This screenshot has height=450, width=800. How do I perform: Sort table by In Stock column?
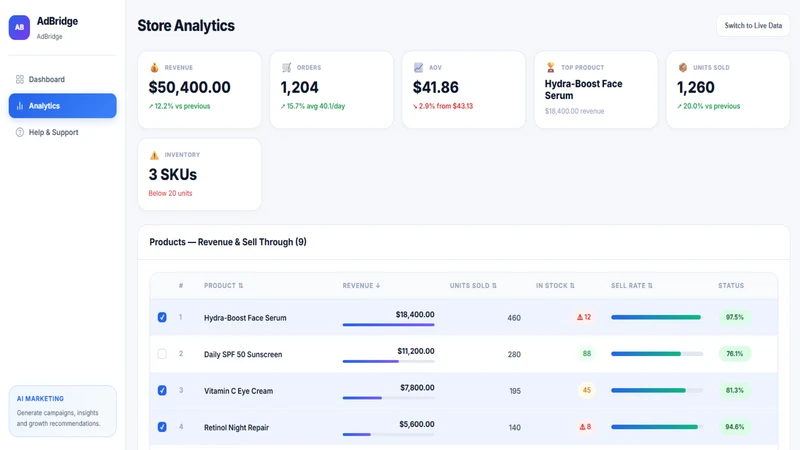(555, 286)
